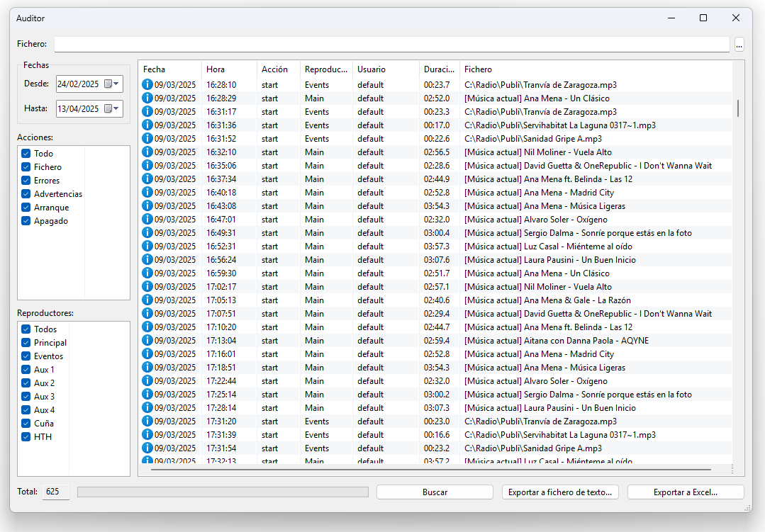Screen dimensions: 765x532
Task: Click the info icon for the 17:13:04 entry
Action: point(147,341)
